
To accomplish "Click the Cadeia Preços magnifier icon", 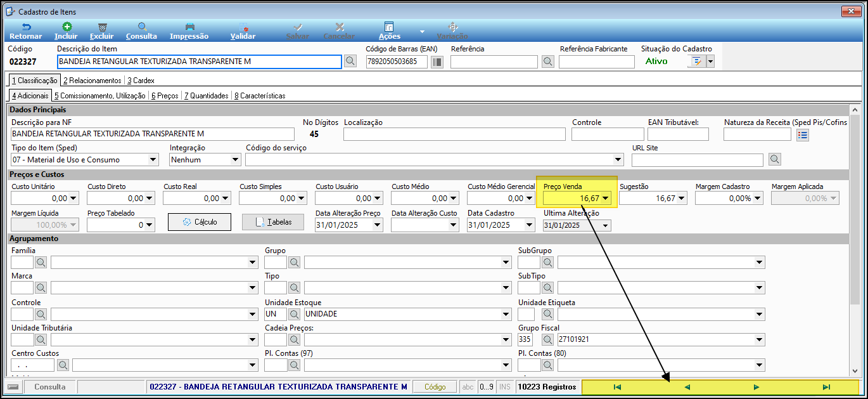I will point(294,339).
